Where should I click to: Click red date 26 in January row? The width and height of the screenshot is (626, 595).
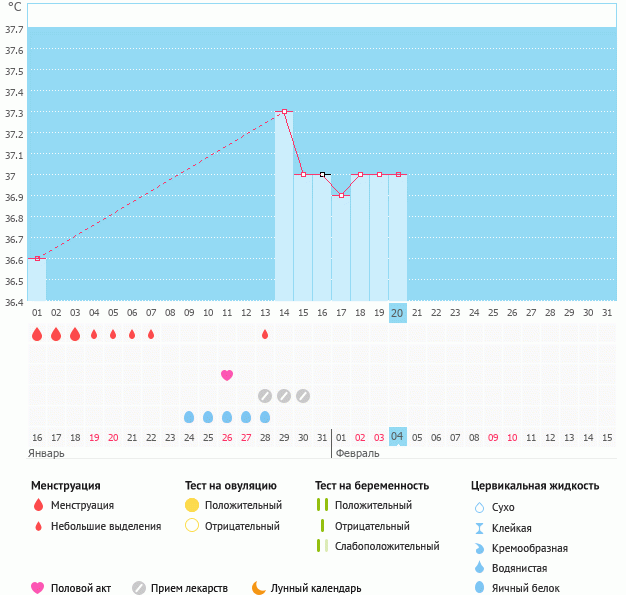pyautogui.click(x=227, y=438)
